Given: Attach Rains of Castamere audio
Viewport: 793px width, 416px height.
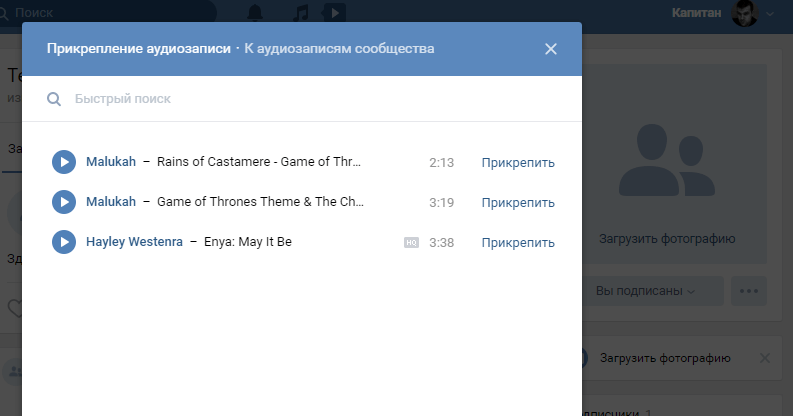Looking at the screenshot, I should [517, 163].
